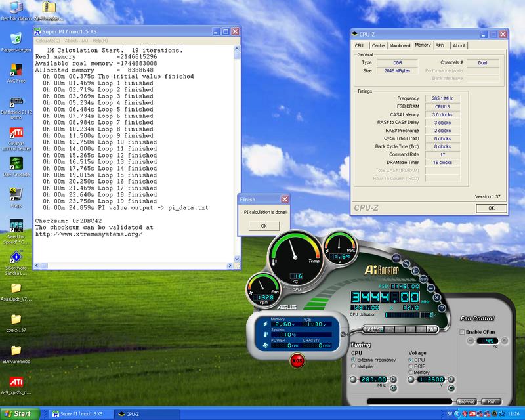
Task: Click the SV language indicator in taskbar
Action: (450, 414)
